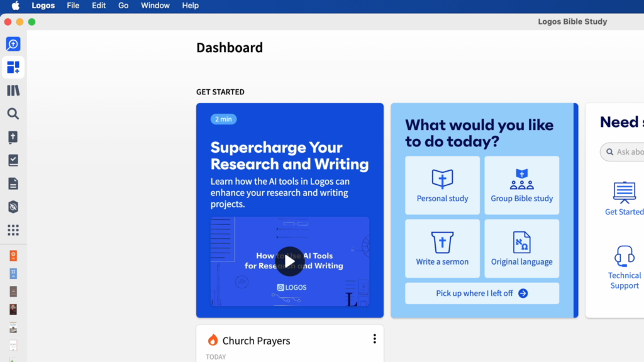Image resolution: width=644 pixels, height=362 pixels.
Task: Click the top blue Logos sidebar icon
Action: pyautogui.click(x=13, y=44)
